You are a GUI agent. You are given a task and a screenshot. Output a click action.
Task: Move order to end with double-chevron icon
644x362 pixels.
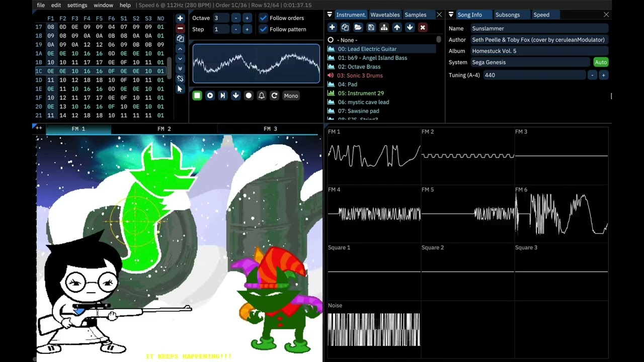click(x=180, y=69)
